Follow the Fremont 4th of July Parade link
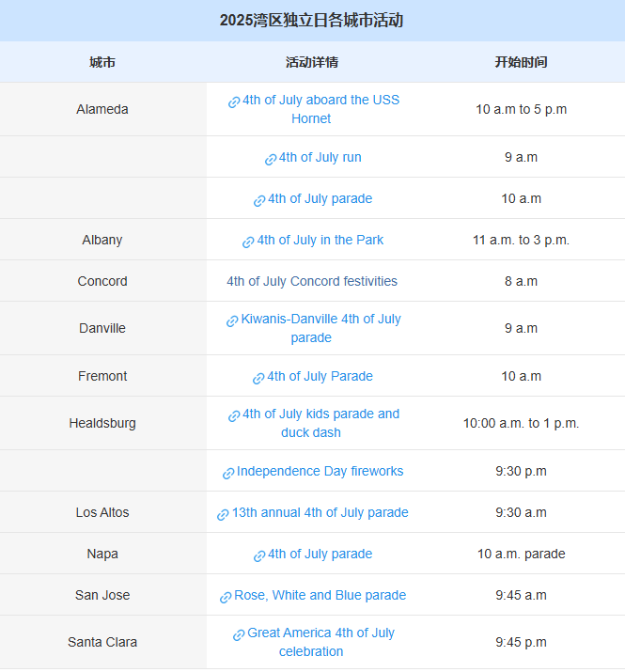Viewport: 625px width, 672px height. (320, 376)
